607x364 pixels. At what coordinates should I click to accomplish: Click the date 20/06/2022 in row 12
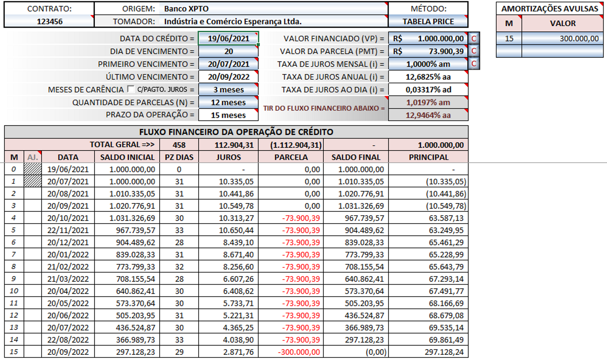[x=68, y=315]
